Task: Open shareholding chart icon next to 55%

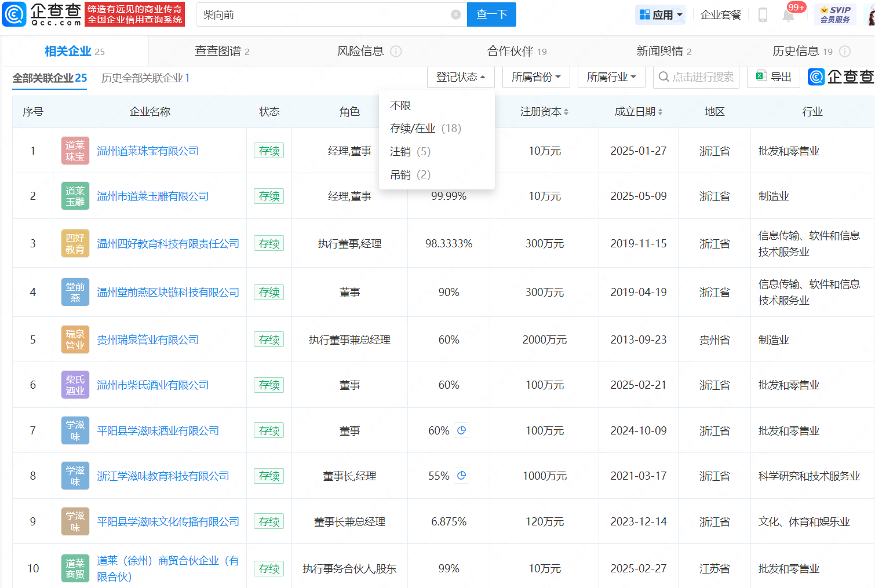Action: [x=462, y=476]
